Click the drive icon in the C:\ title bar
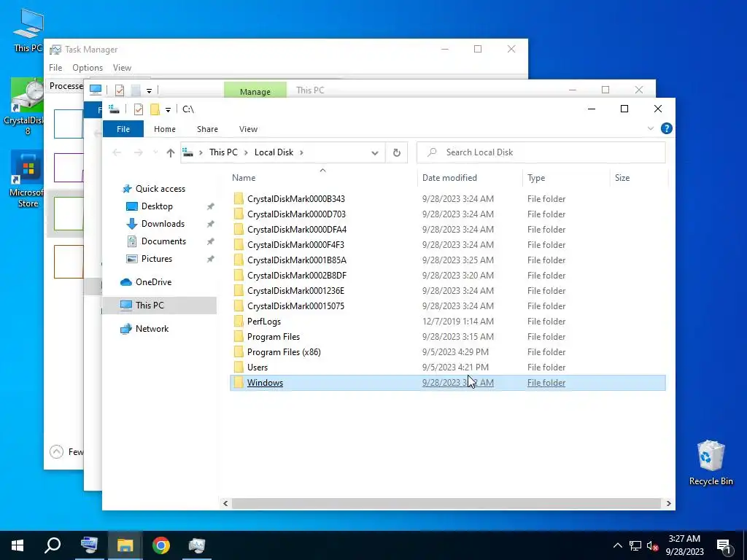The width and height of the screenshot is (747, 560). coord(114,109)
